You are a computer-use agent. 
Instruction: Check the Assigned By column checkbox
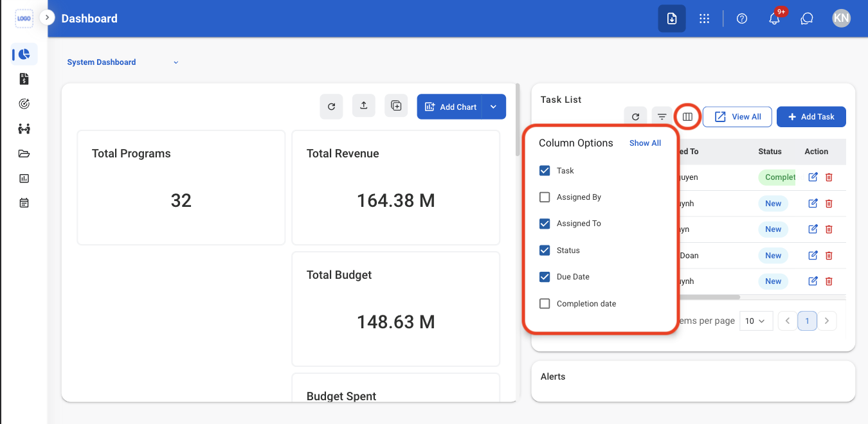point(545,197)
